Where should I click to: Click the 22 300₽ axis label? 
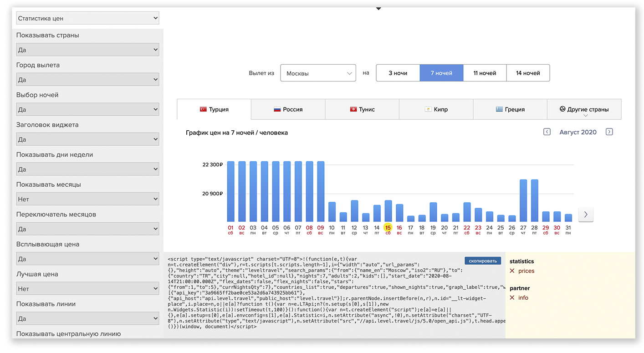(x=212, y=164)
